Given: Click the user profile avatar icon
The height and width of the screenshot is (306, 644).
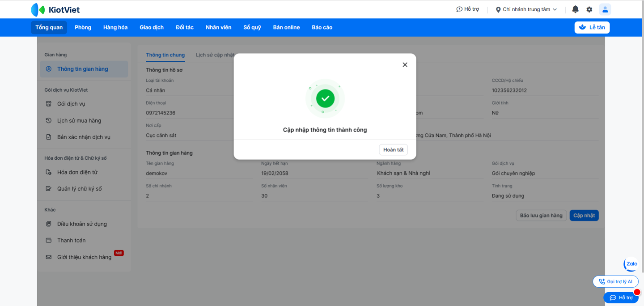Looking at the screenshot, I should tap(605, 9).
